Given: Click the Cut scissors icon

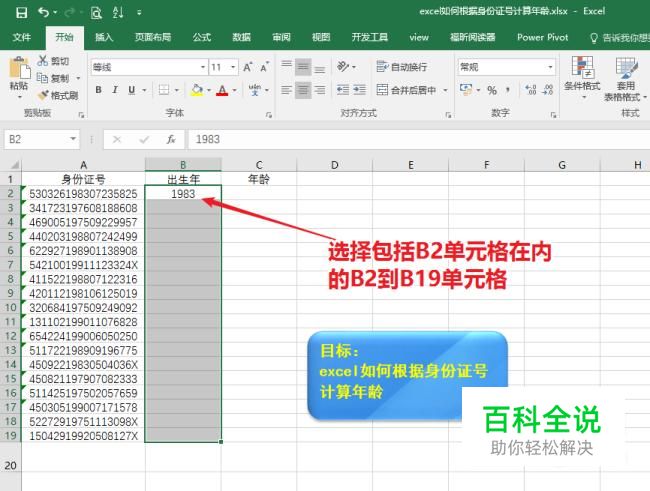Looking at the screenshot, I should pyautogui.click(x=42, y=61).
